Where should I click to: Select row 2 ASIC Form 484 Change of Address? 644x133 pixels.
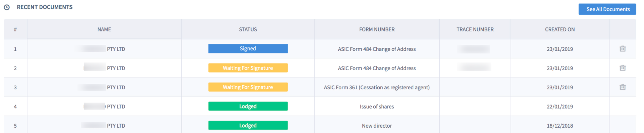click(x=377, y=68)
